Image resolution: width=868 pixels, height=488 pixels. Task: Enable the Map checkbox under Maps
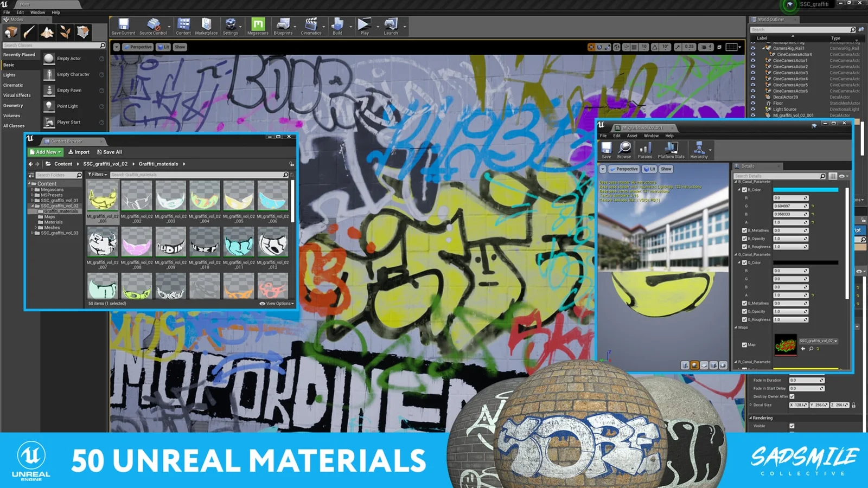744,344
